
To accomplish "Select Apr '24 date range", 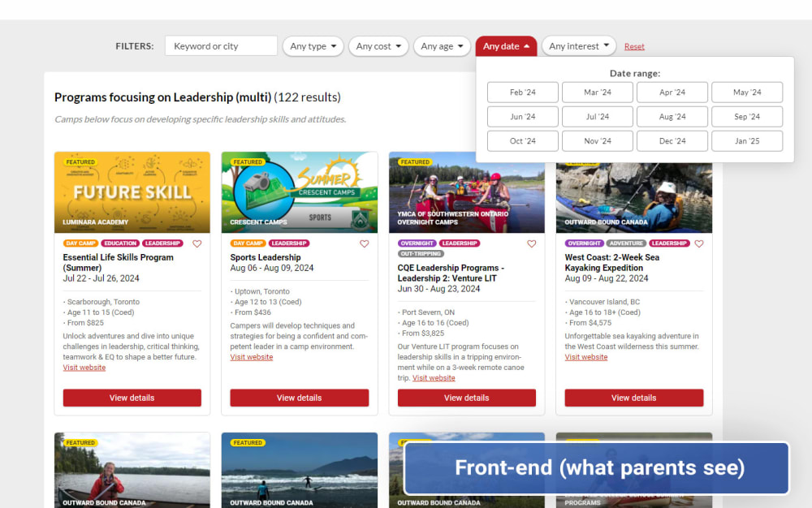I will 672,92.
